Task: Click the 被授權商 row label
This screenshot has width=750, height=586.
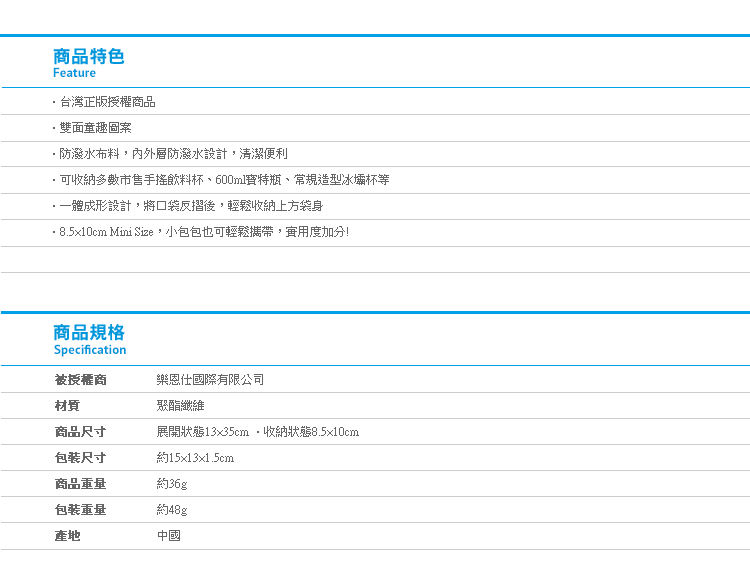Action: tap(80, 380)
